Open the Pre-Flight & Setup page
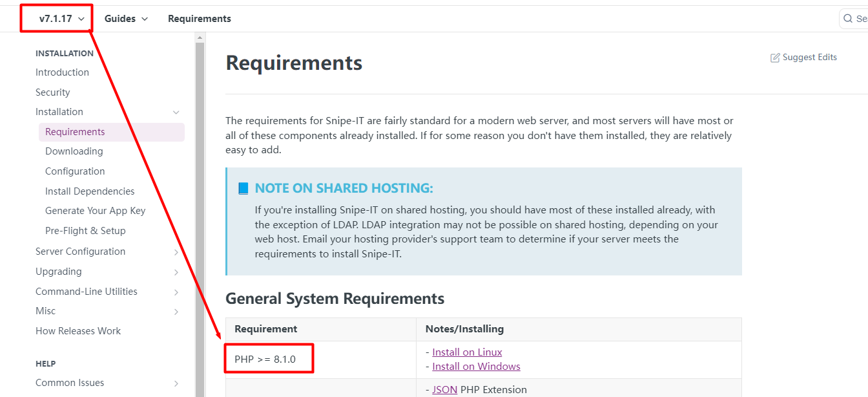 pyautogui.click(x=85, y=231)
